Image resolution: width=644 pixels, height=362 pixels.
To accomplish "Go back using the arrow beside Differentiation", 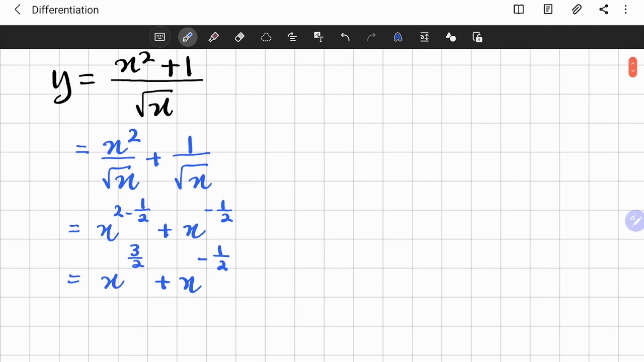I will click(18, 10).
